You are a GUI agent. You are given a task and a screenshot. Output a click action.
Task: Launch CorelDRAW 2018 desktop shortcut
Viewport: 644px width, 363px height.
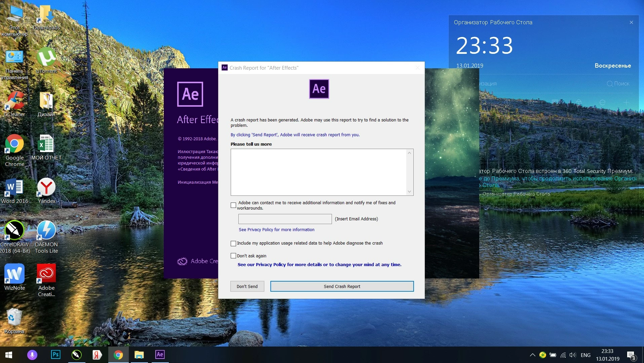click(14, 237)
